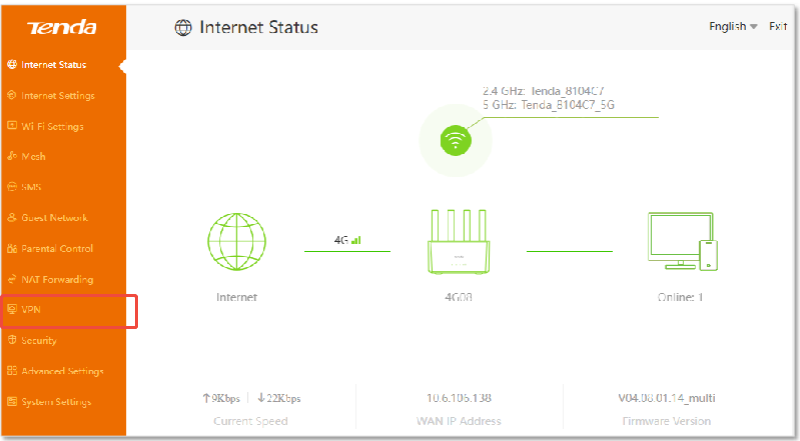Select SMS in the sidebar
The height and width of the screenshot is (441, 800).
pos(31,187)
